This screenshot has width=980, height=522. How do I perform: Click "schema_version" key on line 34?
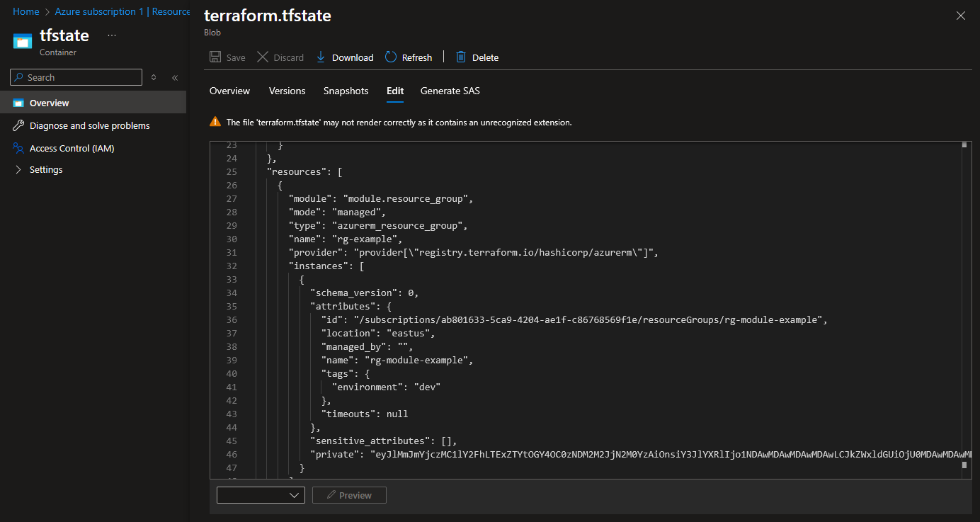355,293
